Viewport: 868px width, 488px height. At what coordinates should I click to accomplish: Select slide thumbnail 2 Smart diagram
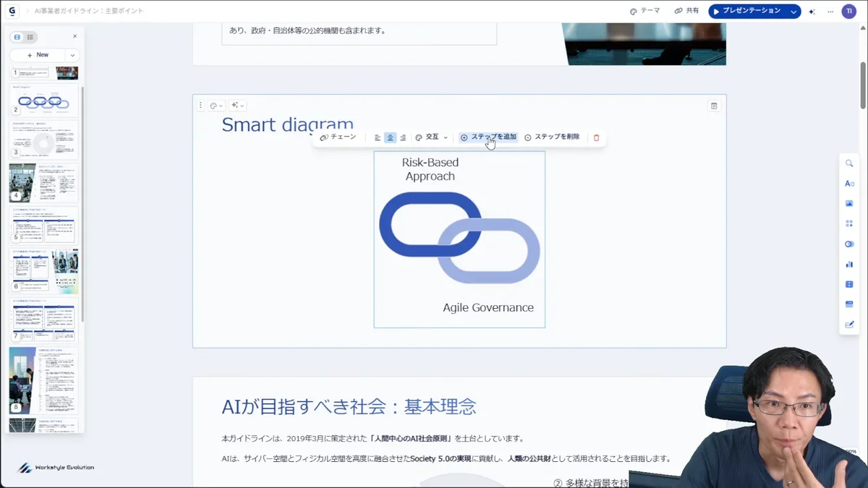(x=44, y=100)
